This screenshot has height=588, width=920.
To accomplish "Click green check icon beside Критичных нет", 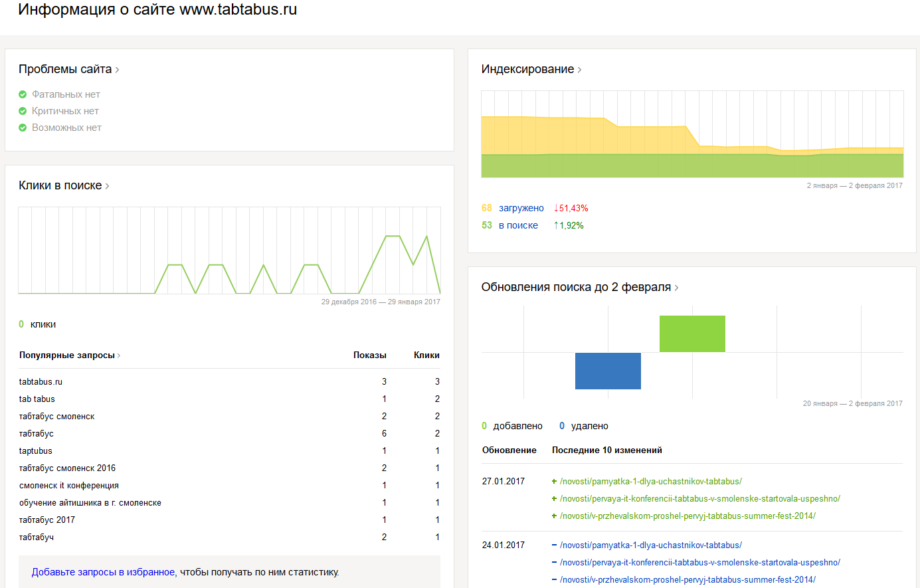I will 23,111.
